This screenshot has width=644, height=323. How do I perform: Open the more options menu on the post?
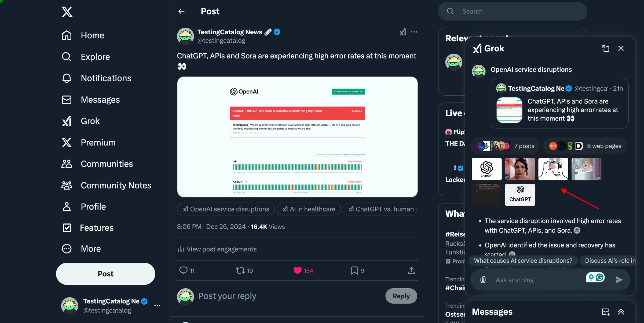[x=414, y=32]
